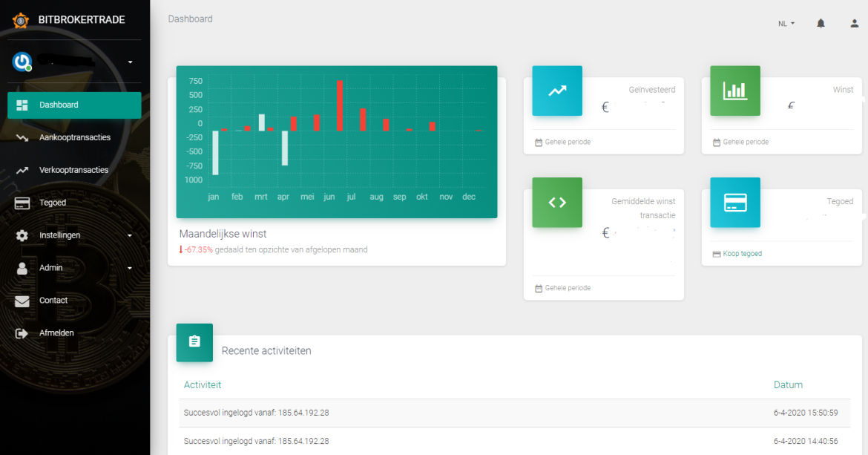
Task: Click the Koop tegoed link
Action: 742,254
